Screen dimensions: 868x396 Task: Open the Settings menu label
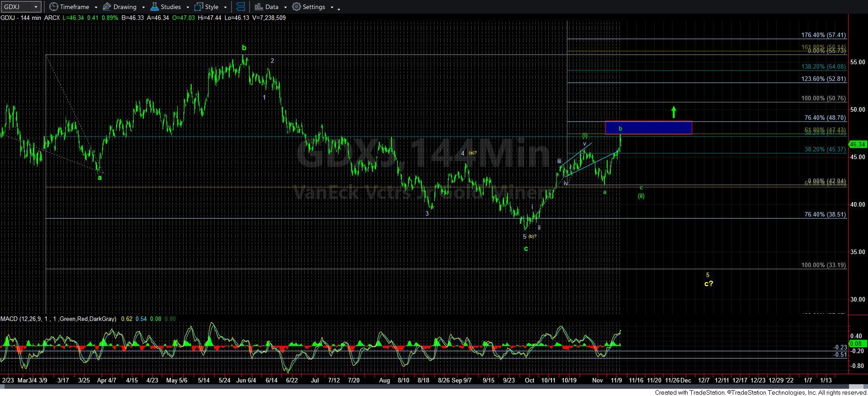tap(314, 7)
